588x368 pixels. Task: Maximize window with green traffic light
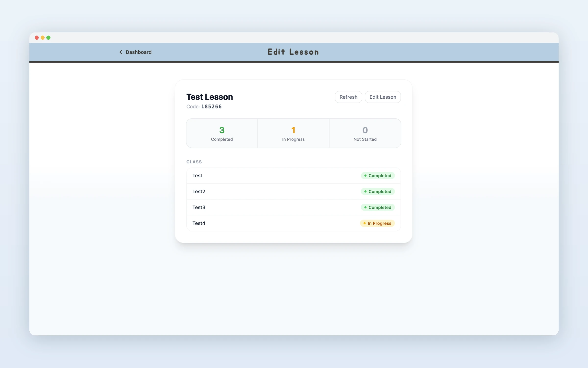49,38
